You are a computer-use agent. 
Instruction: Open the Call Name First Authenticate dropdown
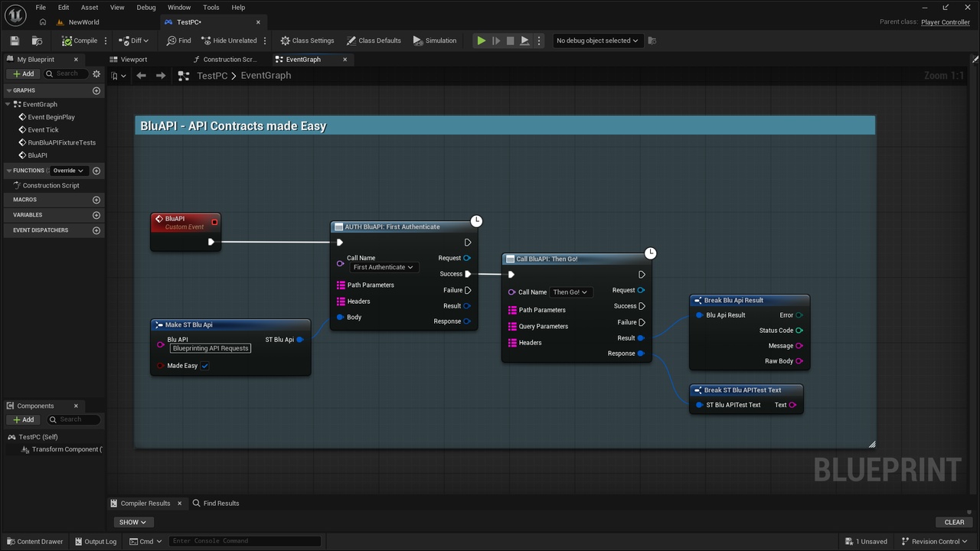point(384,267)
